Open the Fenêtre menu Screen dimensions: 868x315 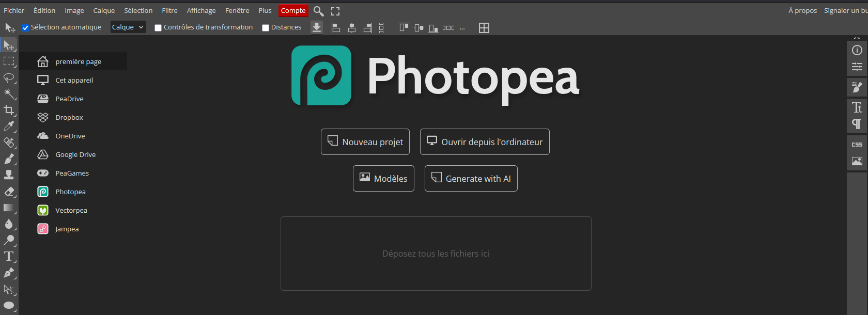point(237,10)
